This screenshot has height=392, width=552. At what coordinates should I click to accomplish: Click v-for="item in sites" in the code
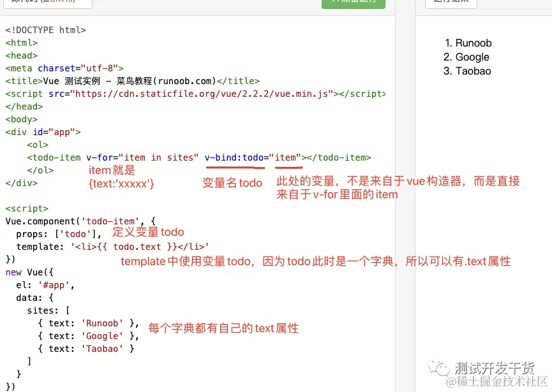[142, 157]
